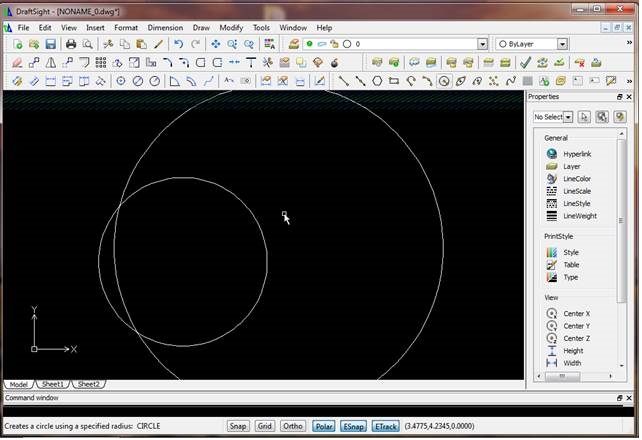
Task: Open the File menu
Action: 23,27
